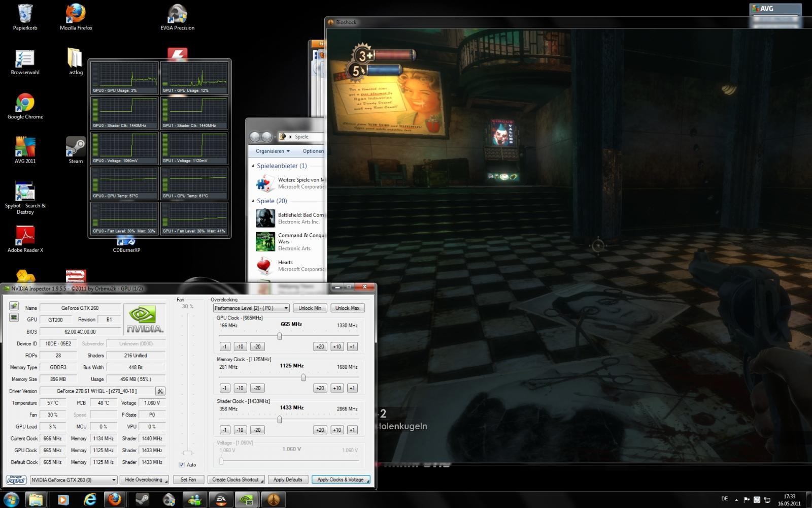Click the DE language indicator in the taskbar
Viewport: 812px width, 508px height.
pyautogui.click(x=724, y=499)
